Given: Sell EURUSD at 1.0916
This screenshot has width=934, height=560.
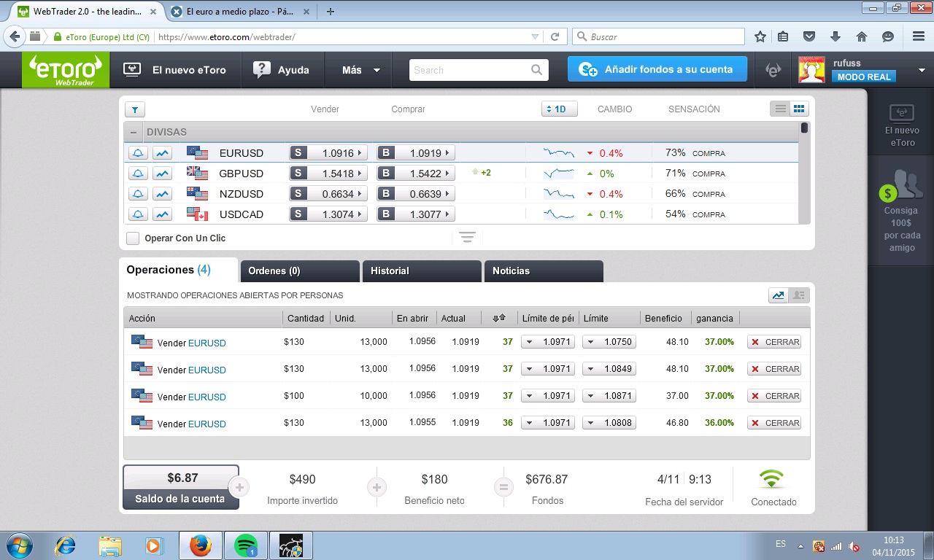Looking at the screenshot, I should point(329,153).
